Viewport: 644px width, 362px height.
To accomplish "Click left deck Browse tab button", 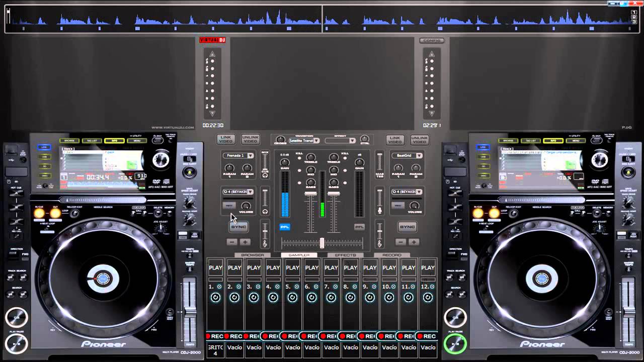I will [69, 141].
